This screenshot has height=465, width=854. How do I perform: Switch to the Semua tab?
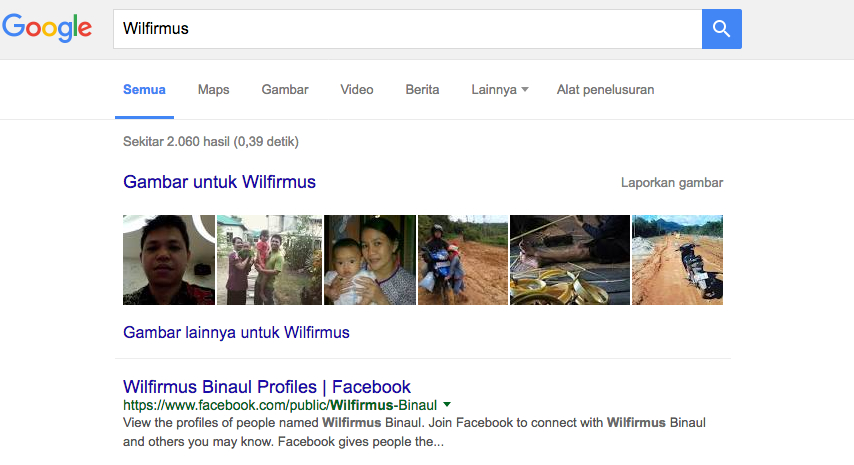click(144, 90)
